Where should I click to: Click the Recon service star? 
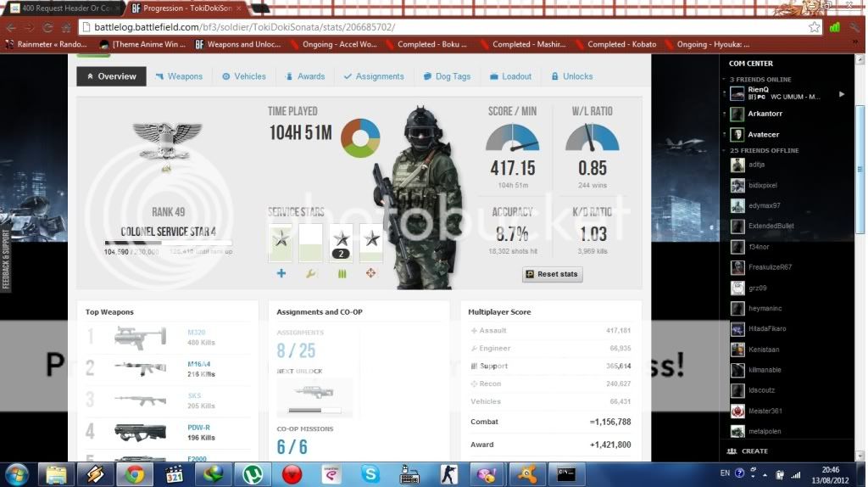[x=371, y=242]
